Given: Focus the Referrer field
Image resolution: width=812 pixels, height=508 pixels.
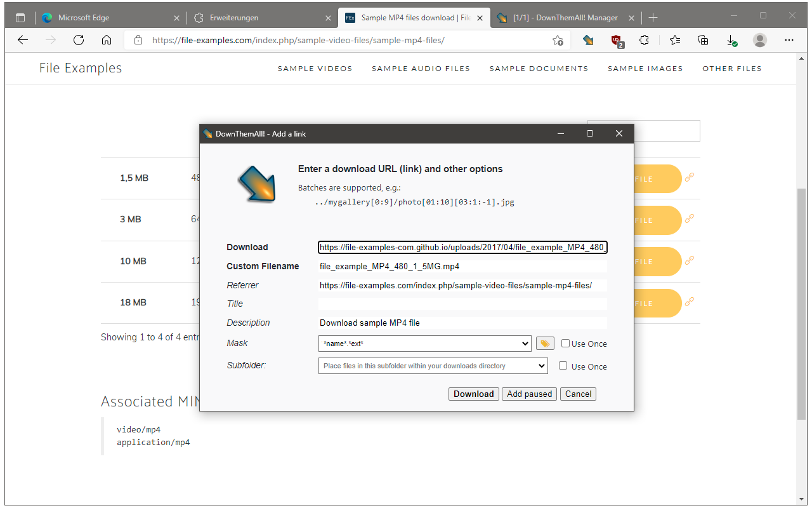Looking at the screenshot, I should coord(463,285).
